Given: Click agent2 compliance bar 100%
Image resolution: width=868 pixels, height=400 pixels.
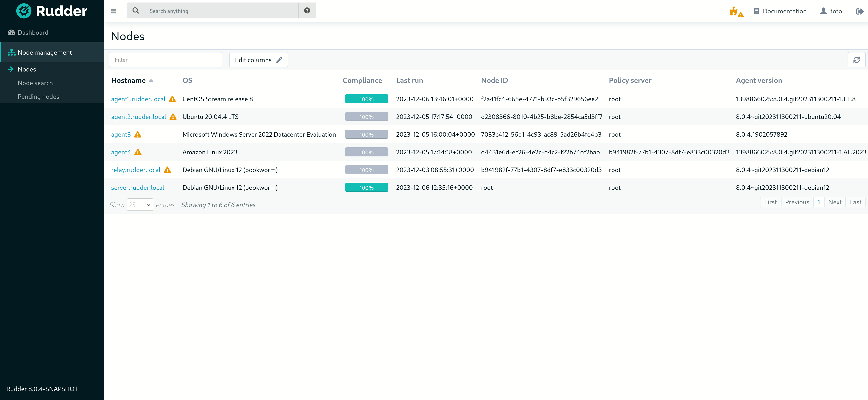Looking at the screenshot, I should pyautogui.click(x=367, y=117).
